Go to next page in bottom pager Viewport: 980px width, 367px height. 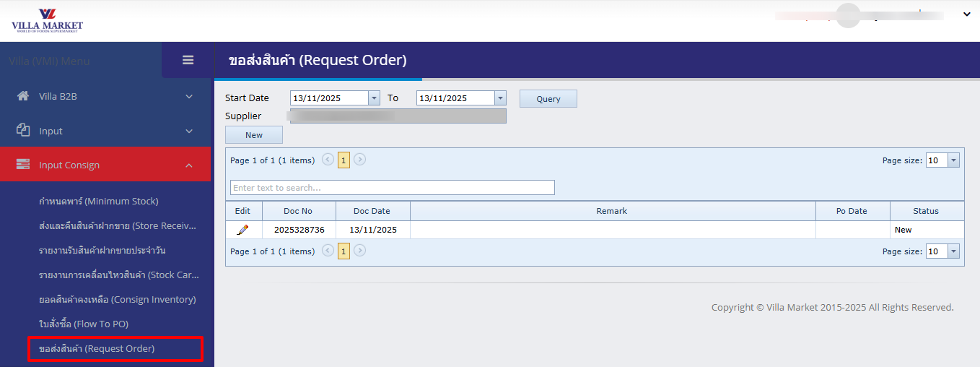click(x=359, y=251)
